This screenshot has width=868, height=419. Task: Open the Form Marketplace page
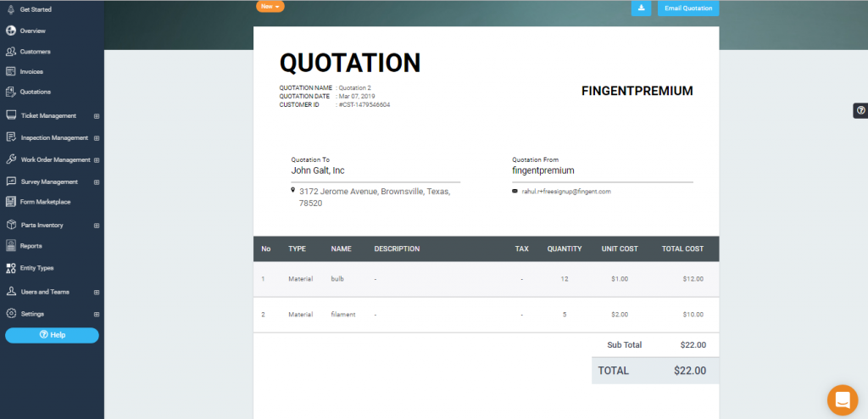coord(46,202)
